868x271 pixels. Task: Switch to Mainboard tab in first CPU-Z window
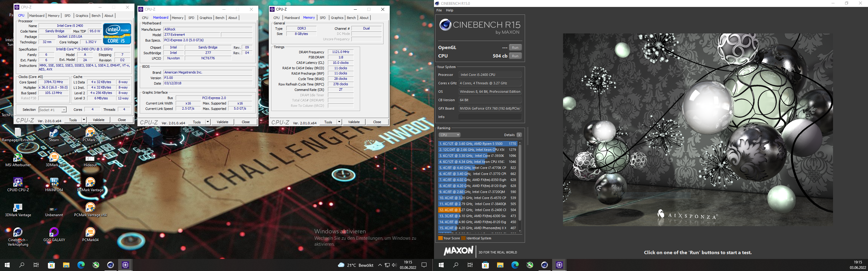37,15
